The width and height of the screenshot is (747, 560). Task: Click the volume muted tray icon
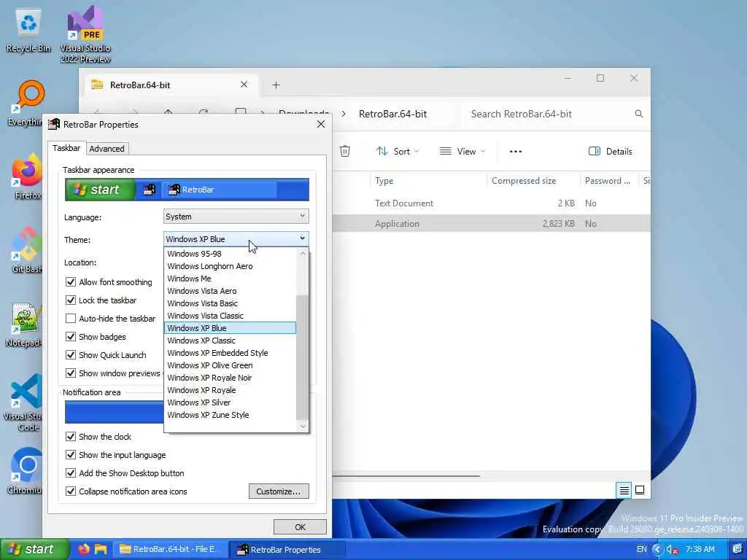[672, 550]
